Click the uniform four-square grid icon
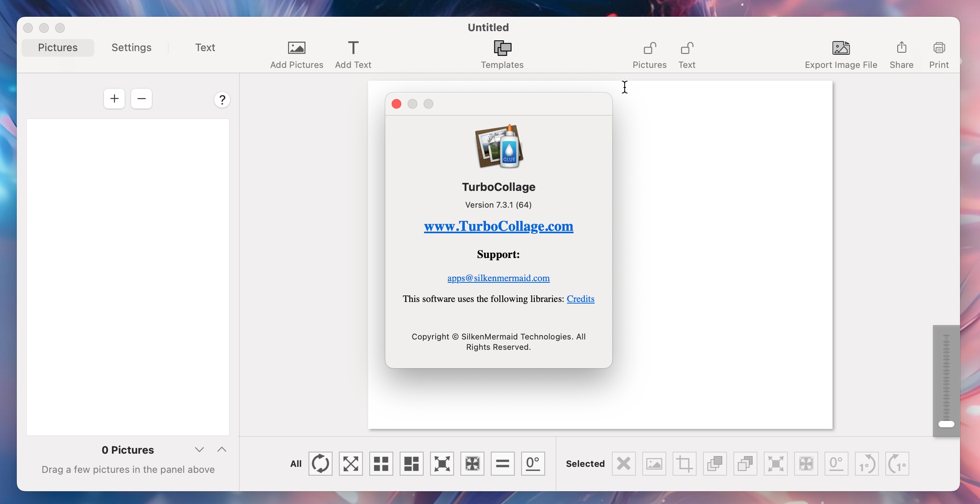The image size is (980, 504). tap(381, 464)
